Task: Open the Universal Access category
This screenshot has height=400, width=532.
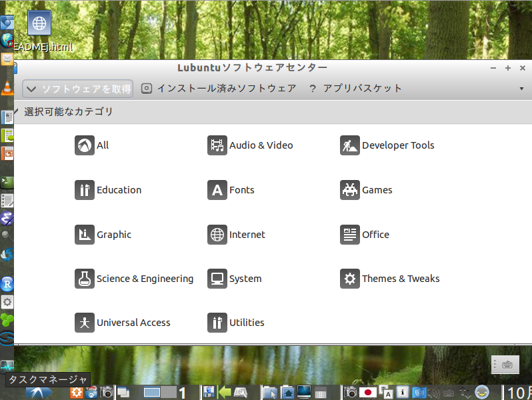Action: [123, 323]
